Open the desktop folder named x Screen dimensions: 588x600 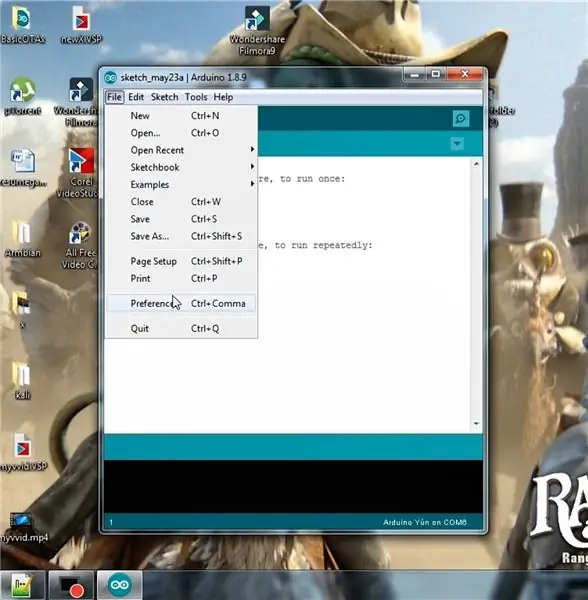point(21,310)
